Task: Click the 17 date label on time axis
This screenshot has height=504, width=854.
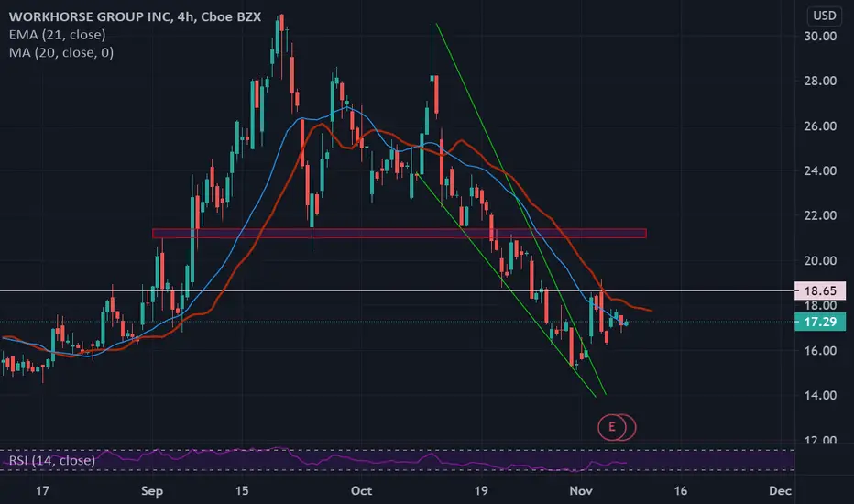Action: point(42,491)
